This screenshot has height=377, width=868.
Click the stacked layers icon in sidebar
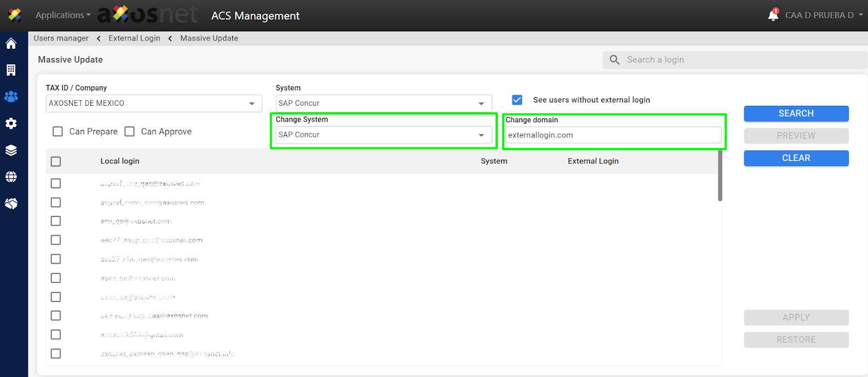coord(11,150)
